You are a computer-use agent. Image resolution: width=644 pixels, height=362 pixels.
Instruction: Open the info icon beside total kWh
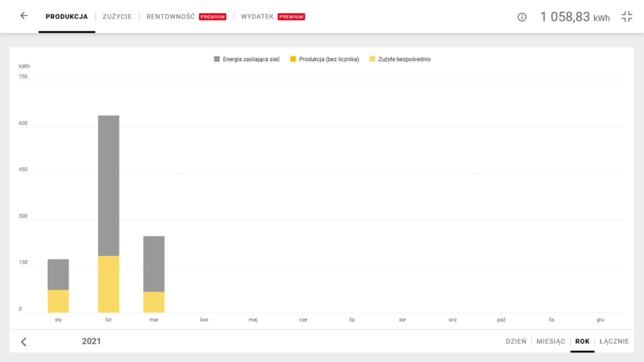521,17
